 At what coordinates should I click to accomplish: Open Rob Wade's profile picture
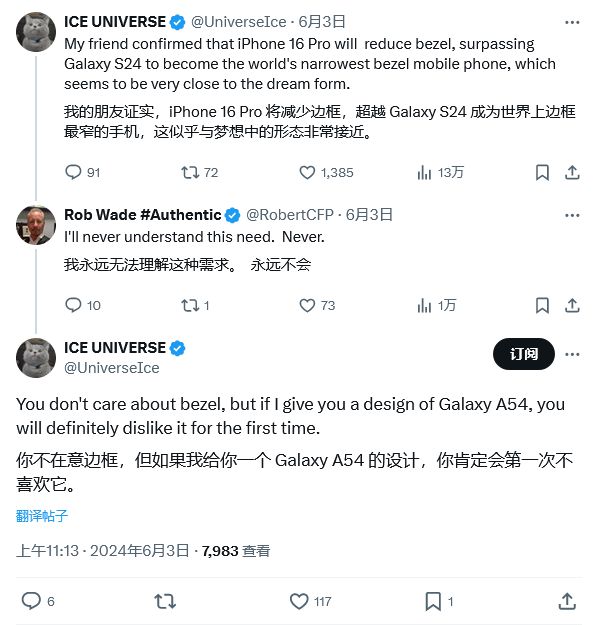click(x=36, y=225)
